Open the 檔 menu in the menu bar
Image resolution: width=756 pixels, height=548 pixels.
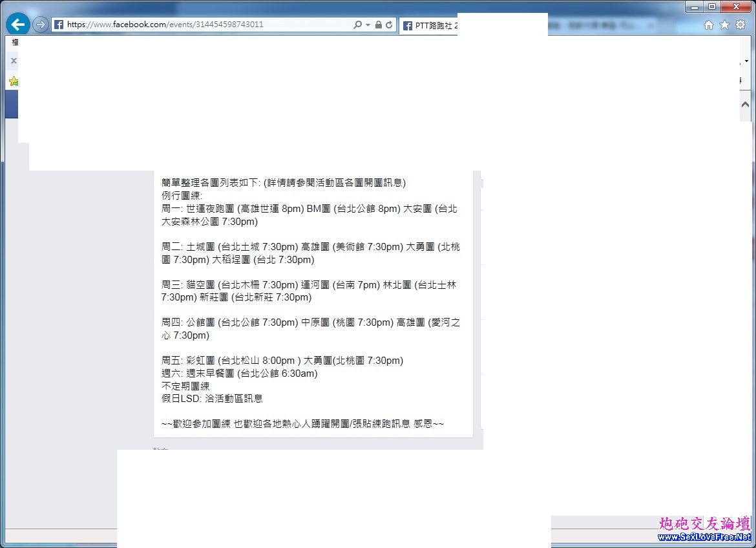(x=14, y=42)
